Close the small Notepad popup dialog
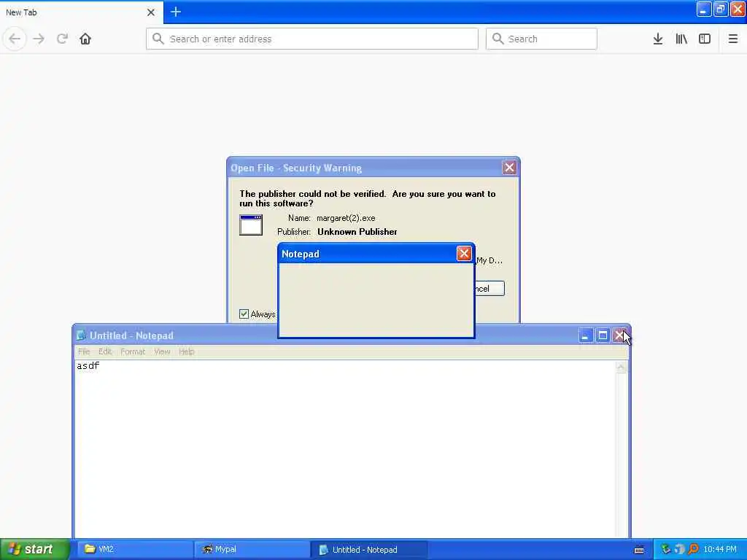The image size is (747, 560). click(464, 253)
